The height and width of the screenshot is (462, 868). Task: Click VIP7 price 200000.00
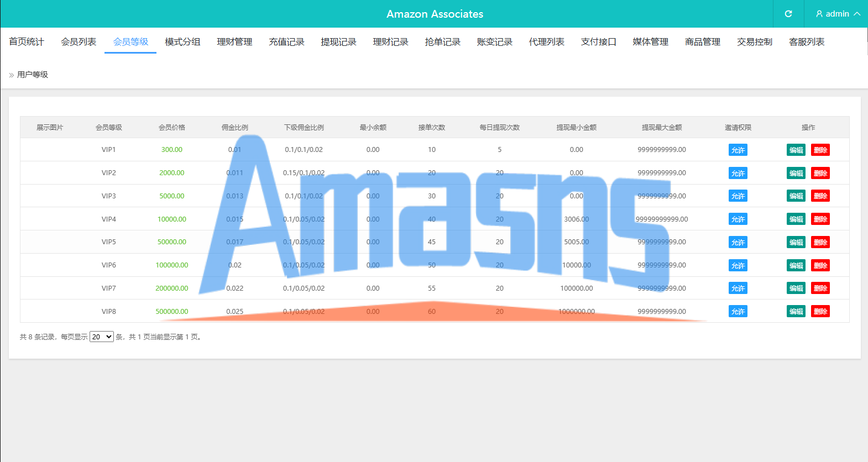click(x=172, y=288)
